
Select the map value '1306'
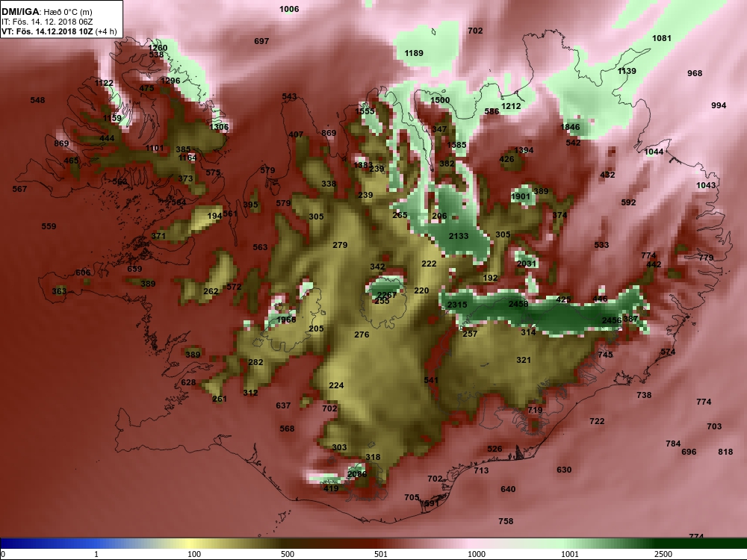pos(219,127)
